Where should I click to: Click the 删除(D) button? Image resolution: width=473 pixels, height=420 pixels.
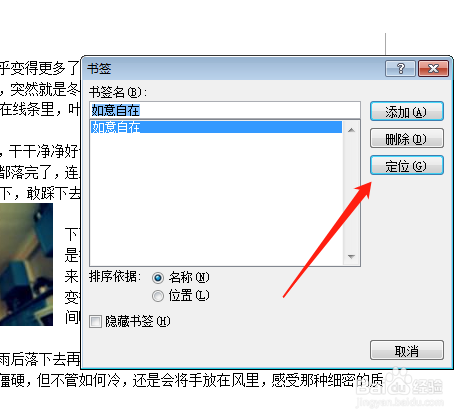coord(407,138)
